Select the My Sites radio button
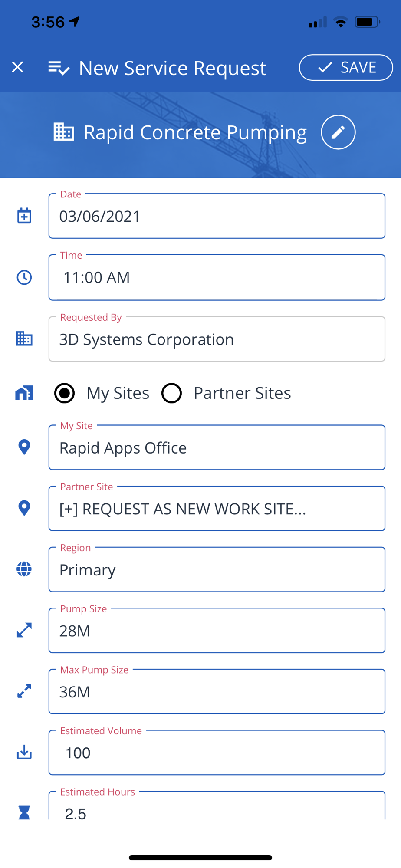The height and width of the screenshot is (868, 401). [64, 393]
